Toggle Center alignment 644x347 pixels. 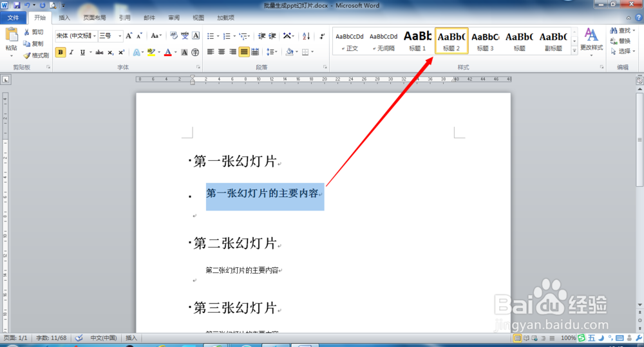click(x=222, y=52)
